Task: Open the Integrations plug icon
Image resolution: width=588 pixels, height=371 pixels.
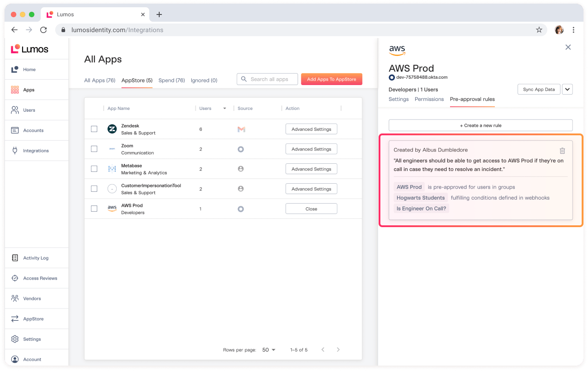Action: 15,151
